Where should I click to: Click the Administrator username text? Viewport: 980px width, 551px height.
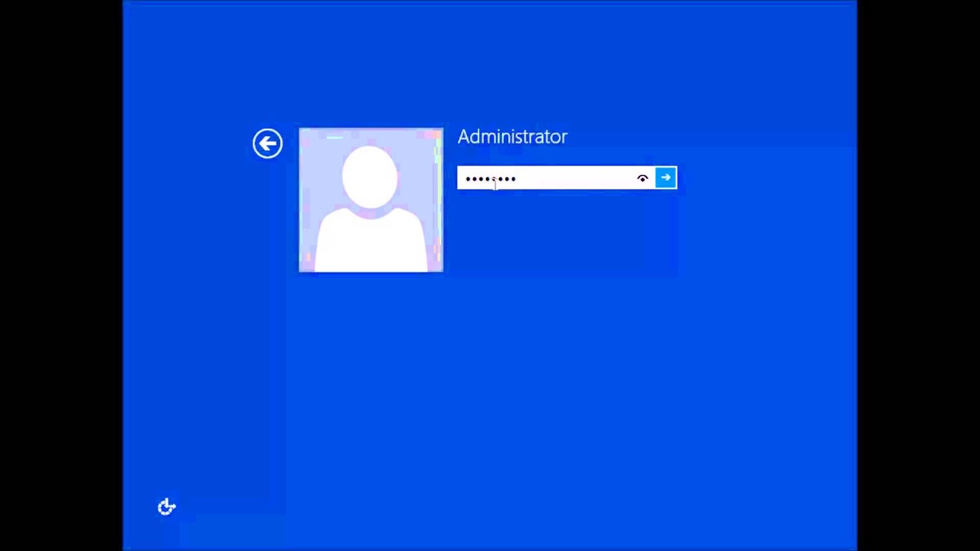512,137
